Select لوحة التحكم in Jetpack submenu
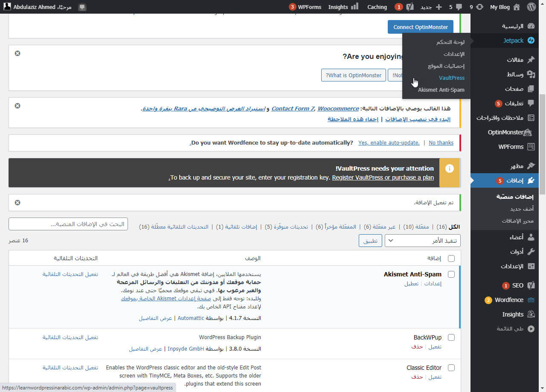Screen dimensions: 546x392 coord(450,42)
